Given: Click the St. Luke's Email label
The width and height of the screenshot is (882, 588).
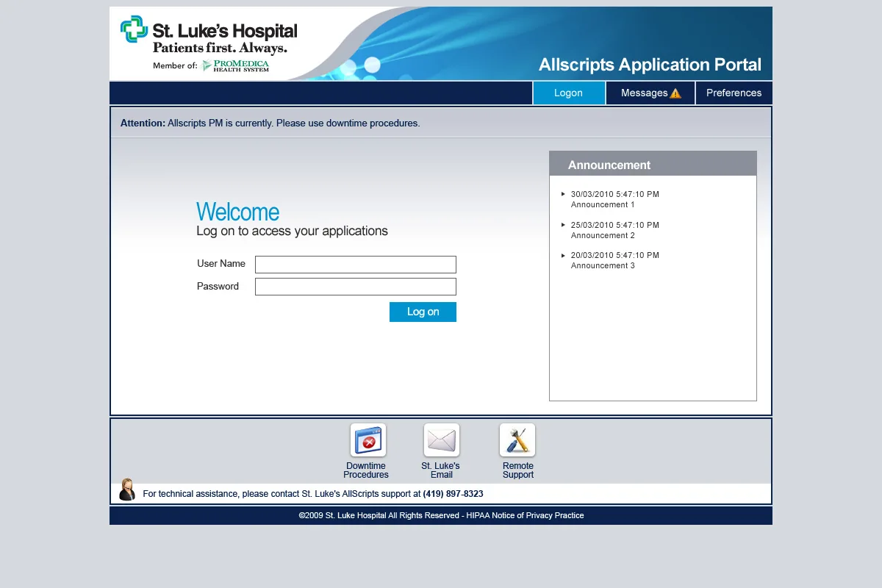Looking at the screenshot, I should pyautogui.click(x=441, y=470).
